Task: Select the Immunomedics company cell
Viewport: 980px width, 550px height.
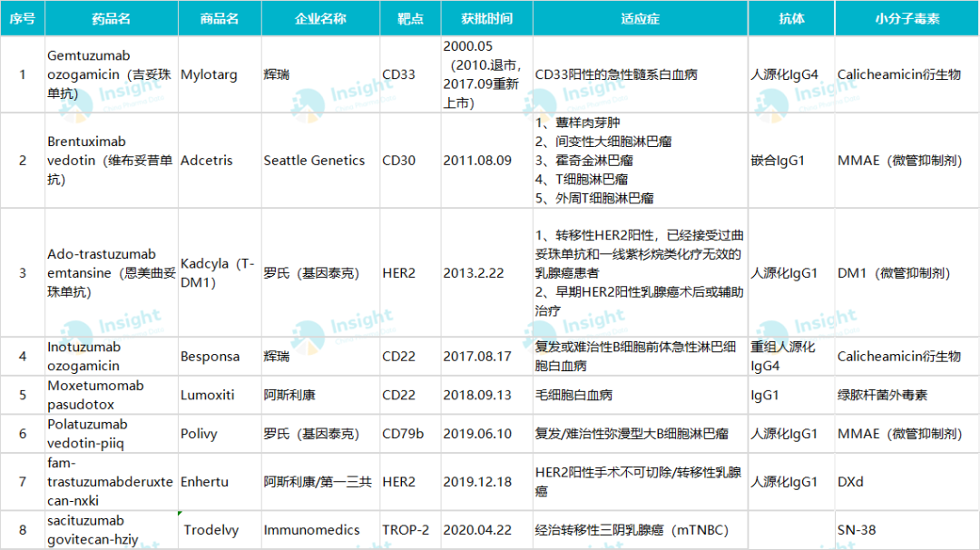Action: click(x=320, y=530)
